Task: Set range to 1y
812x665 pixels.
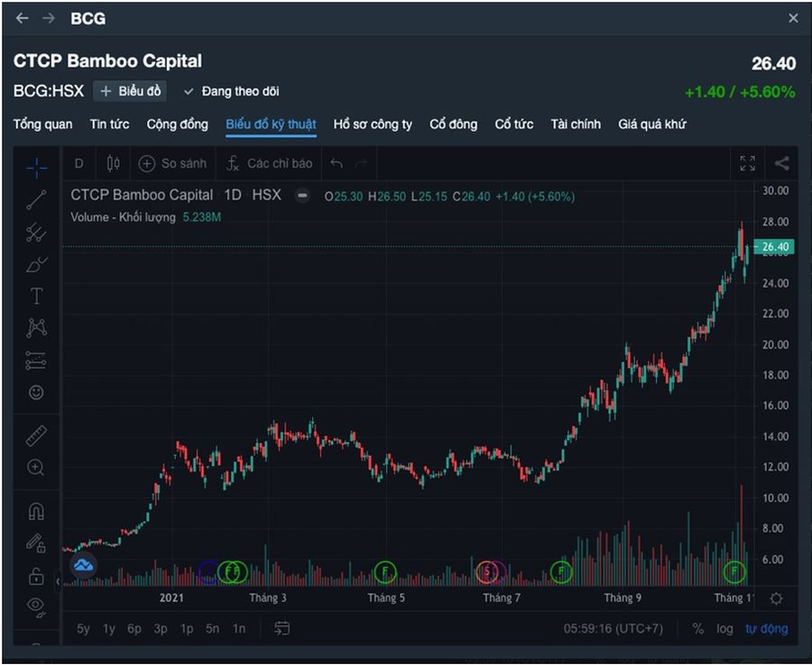Action: click(109, 629)
